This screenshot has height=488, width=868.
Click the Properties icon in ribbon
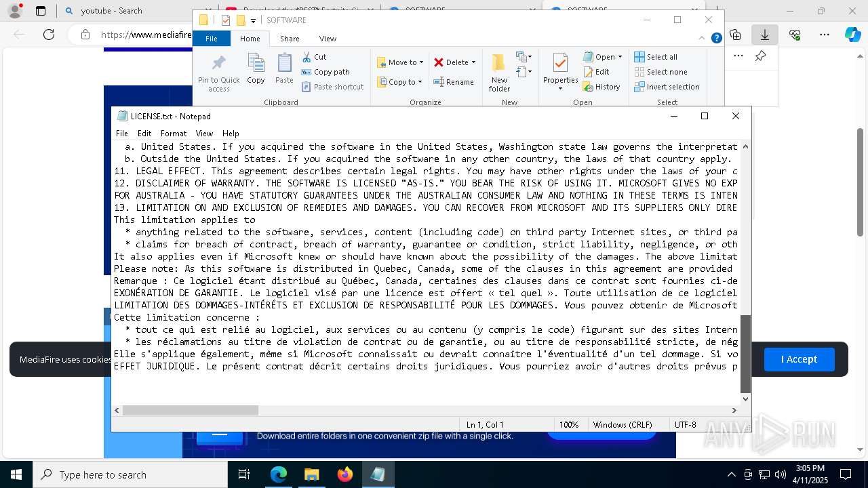tap(560, 64)
